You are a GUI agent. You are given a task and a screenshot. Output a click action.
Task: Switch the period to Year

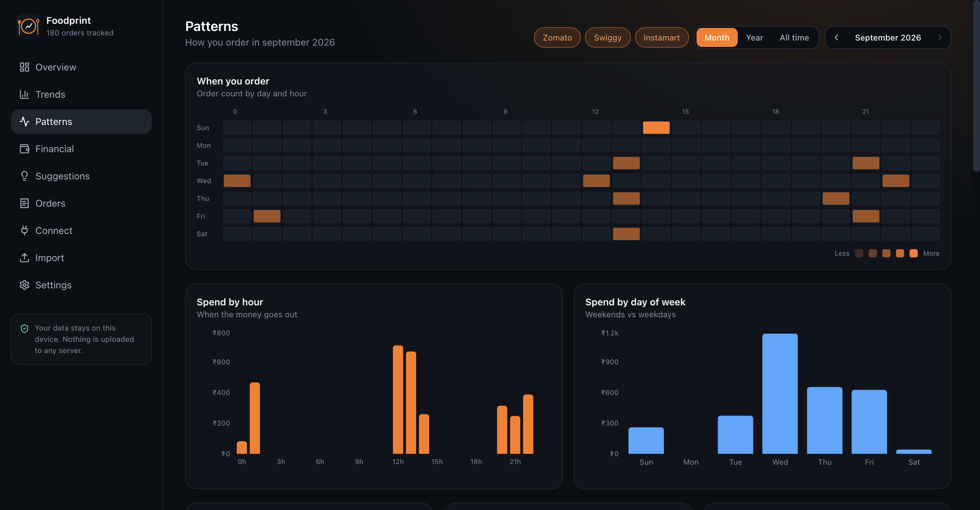coord(754,37)
